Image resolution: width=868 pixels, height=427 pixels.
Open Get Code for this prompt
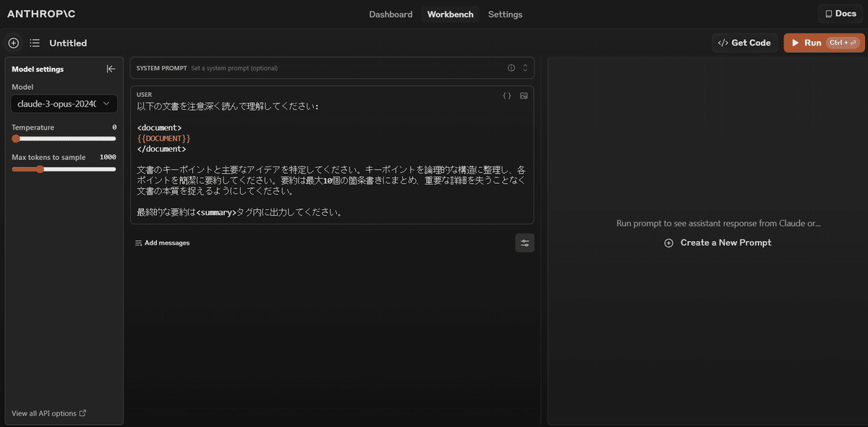[x=744, y=43]
